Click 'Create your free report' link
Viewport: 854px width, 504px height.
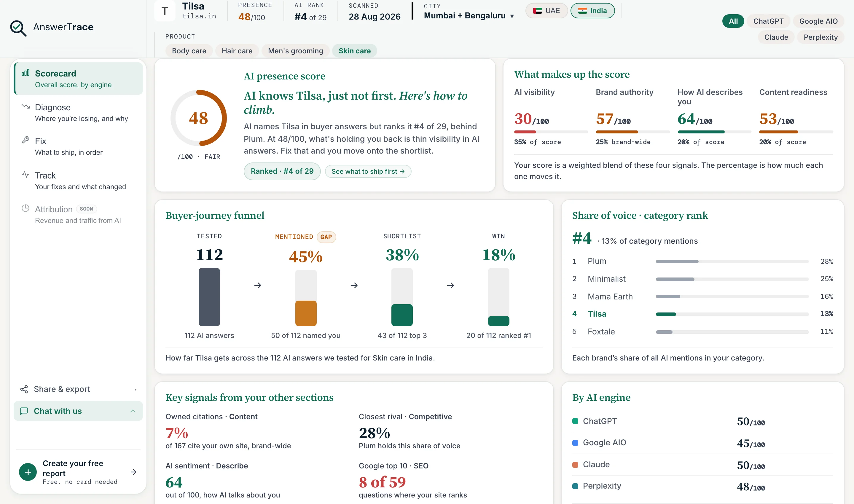tap(78, 472)
